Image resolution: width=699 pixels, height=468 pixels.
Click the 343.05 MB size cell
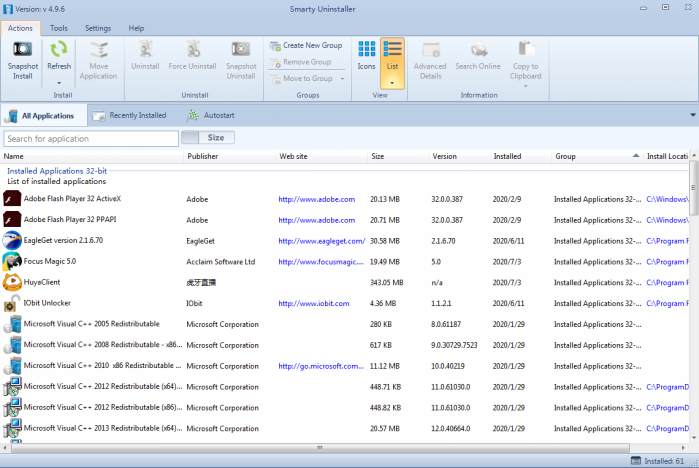click(387, 283)
